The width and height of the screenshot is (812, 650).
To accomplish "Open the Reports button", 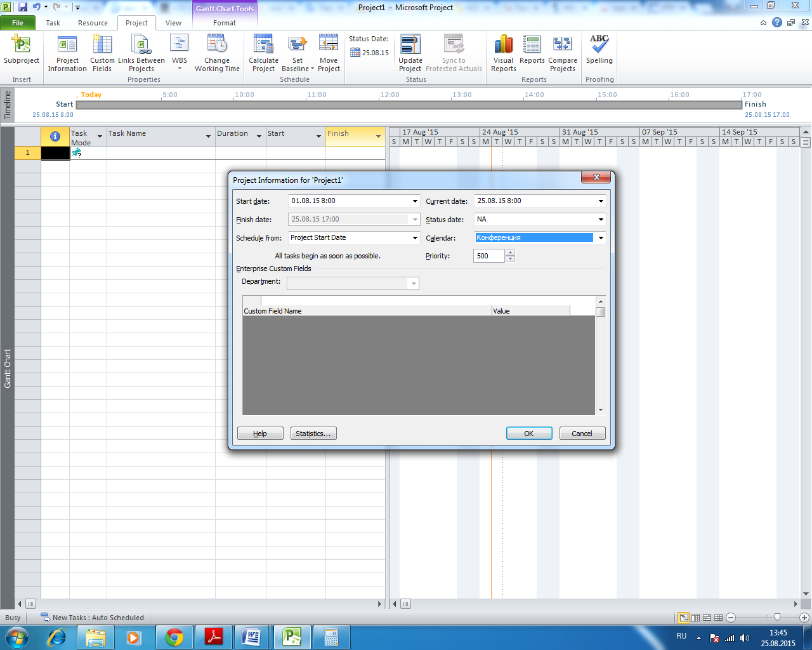I will point(532,50).
